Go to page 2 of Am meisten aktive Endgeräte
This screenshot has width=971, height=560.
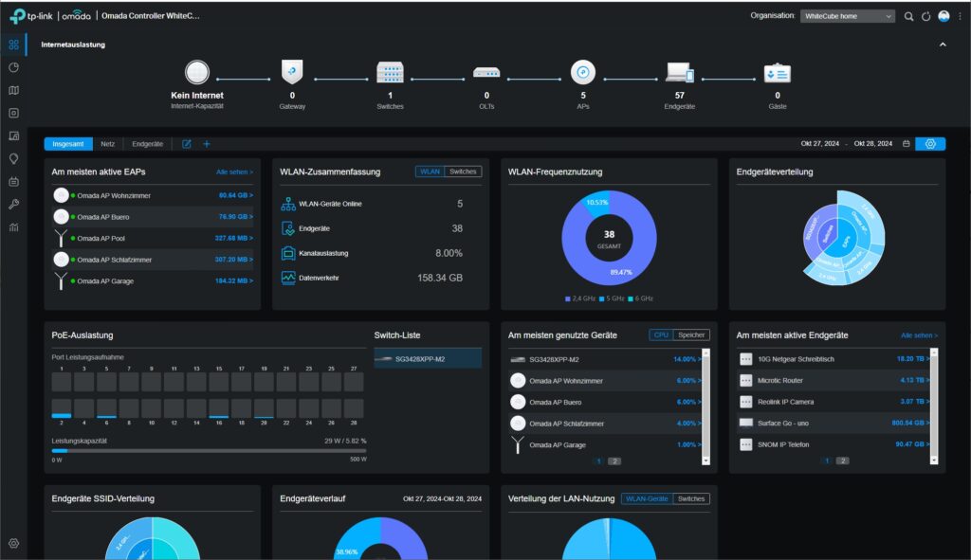pos(843,461)
